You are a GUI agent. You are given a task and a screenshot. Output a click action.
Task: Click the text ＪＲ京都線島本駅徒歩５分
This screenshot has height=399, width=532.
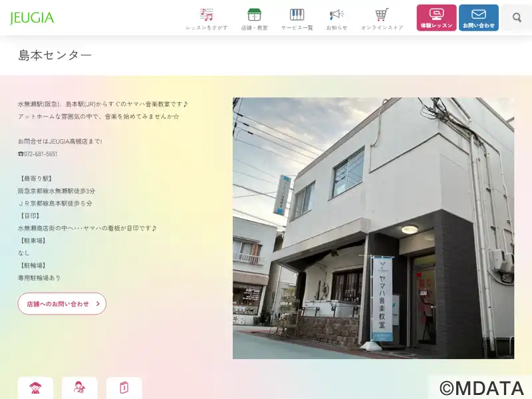(55, 203)
